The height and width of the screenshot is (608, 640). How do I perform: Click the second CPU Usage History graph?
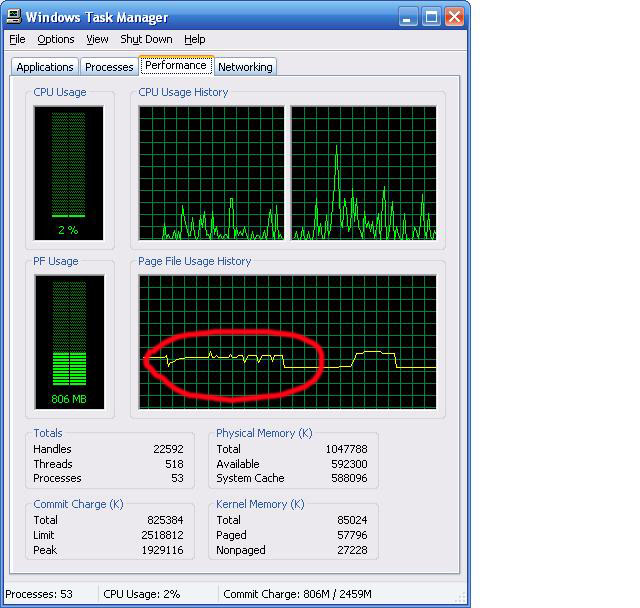pyautogui.click(x=363, y=173)
